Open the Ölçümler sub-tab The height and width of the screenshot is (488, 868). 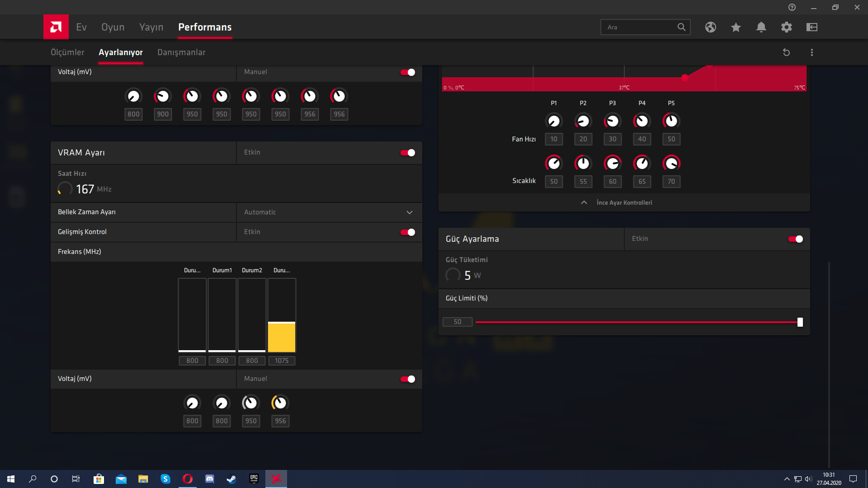67,52
